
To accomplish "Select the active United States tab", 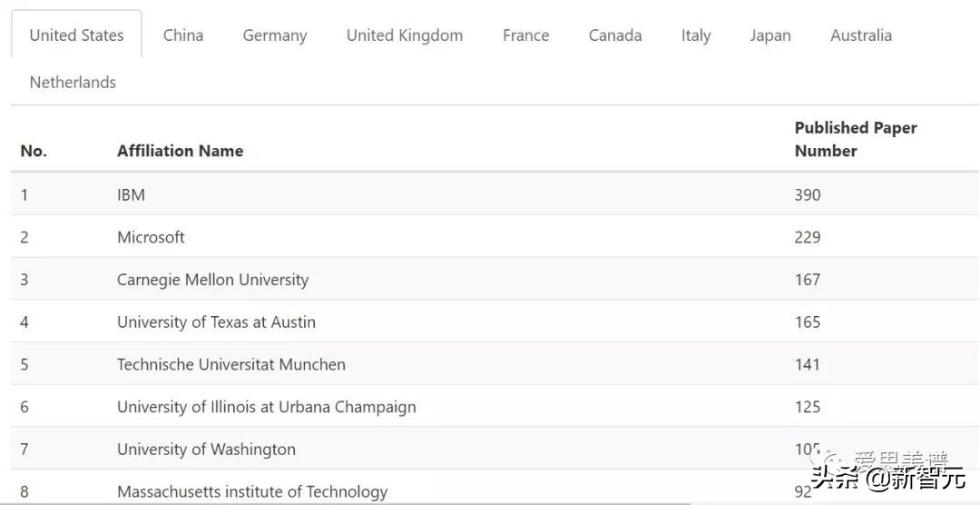I will click(x=76, y=35).
